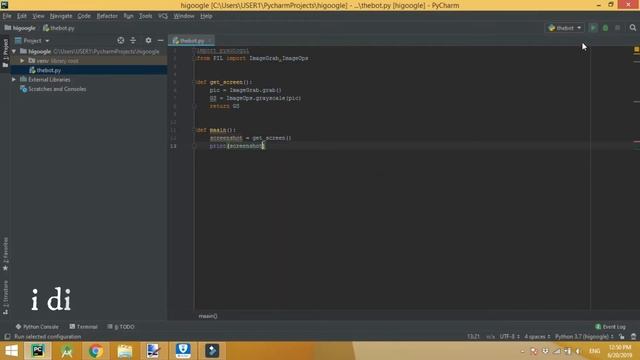The height and width of the screenshot is (360, 640).
Task: Click the volume icon in system tray
Action: point(578,351)
